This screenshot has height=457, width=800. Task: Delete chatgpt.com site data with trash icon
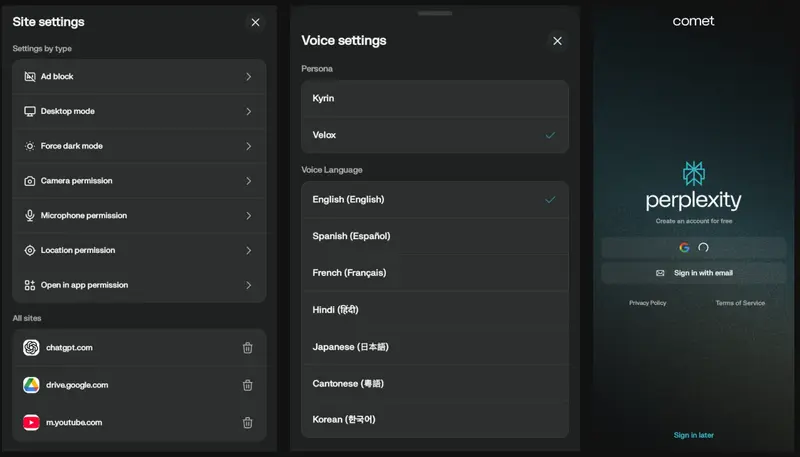247,348
